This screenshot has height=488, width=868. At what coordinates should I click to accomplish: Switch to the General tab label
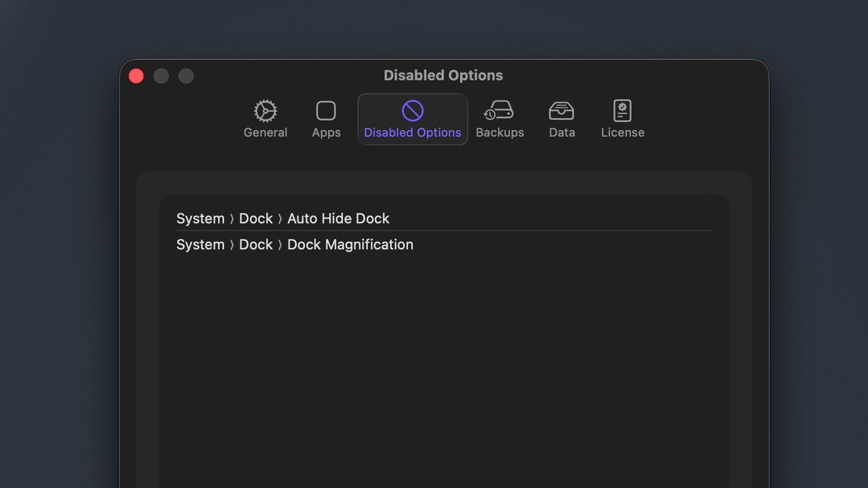265,133
